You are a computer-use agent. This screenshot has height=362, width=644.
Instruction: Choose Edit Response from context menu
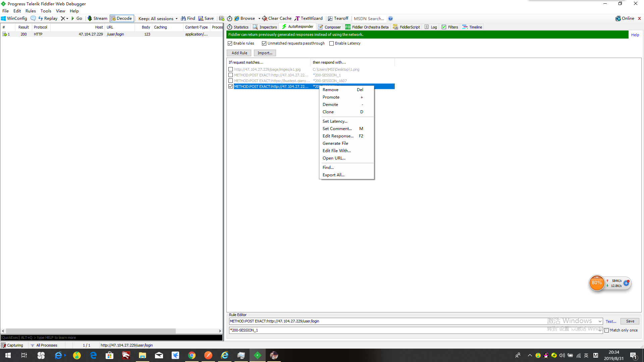338,136
